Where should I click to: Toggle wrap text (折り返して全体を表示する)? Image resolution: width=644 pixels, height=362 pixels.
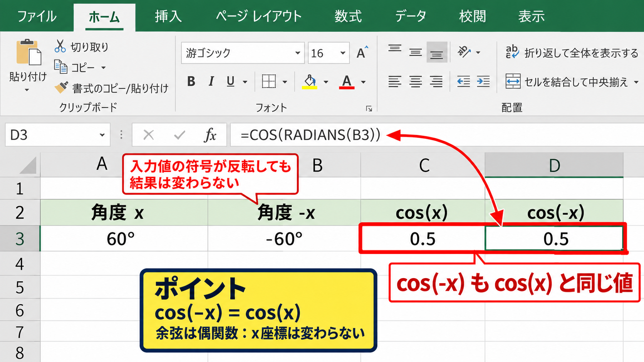tap(572, 52)
